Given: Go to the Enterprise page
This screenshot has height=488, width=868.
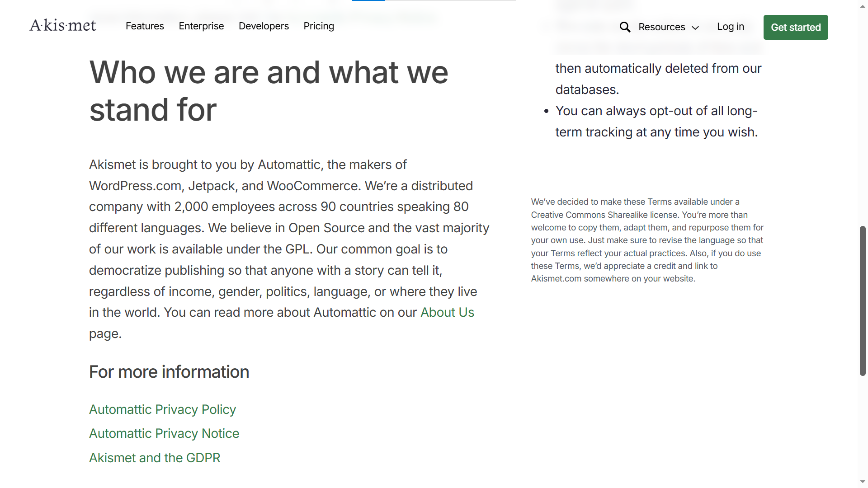Looking at the screenshot, I should coord(201,26).
